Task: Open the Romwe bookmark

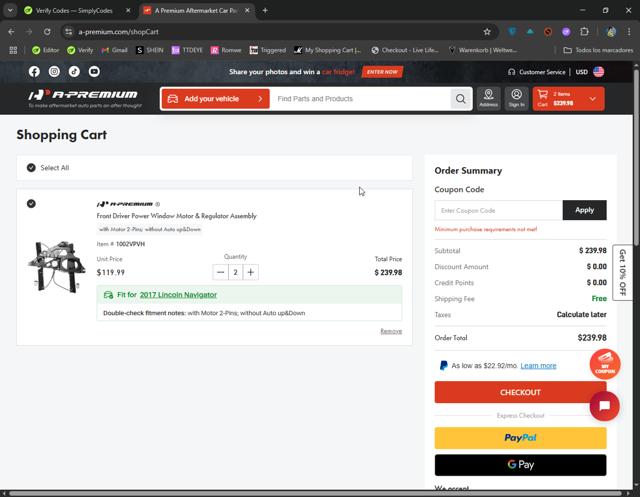Action: coord(226,50)
